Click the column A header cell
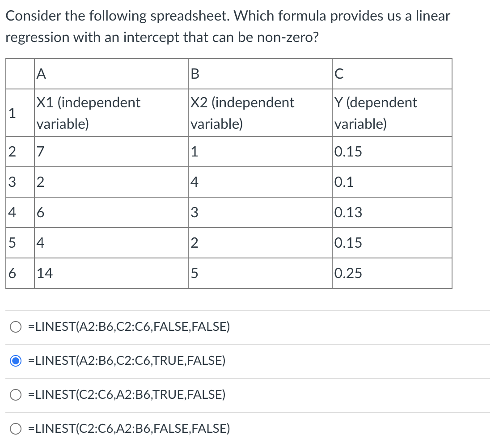The image size is (499, 448). pyautogui.click(x=111, y=74)
